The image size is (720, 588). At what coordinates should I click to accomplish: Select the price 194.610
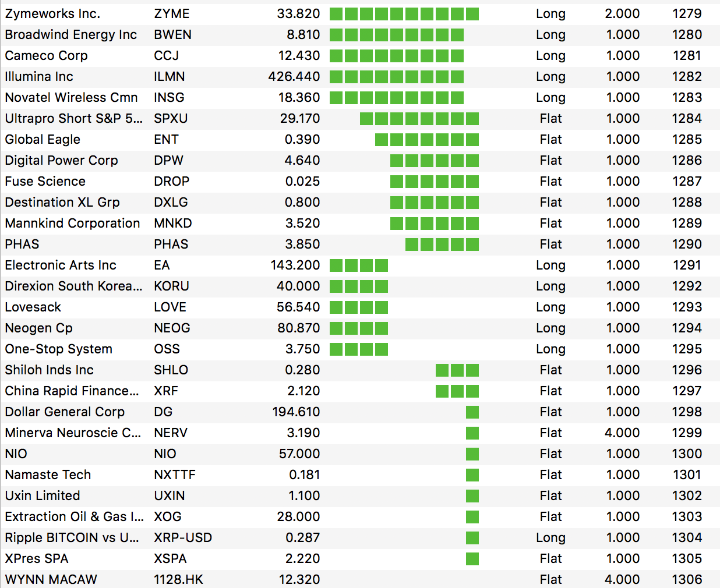point(296,412)
